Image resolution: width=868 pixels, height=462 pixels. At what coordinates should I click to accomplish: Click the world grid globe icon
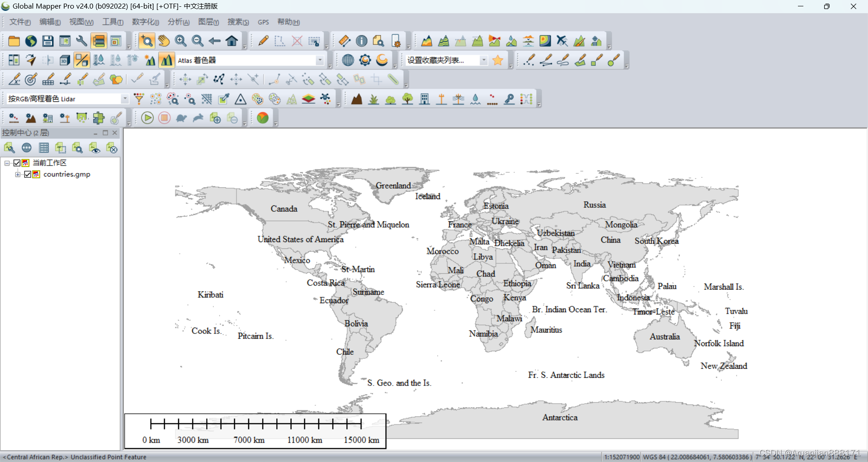(348, 60)
